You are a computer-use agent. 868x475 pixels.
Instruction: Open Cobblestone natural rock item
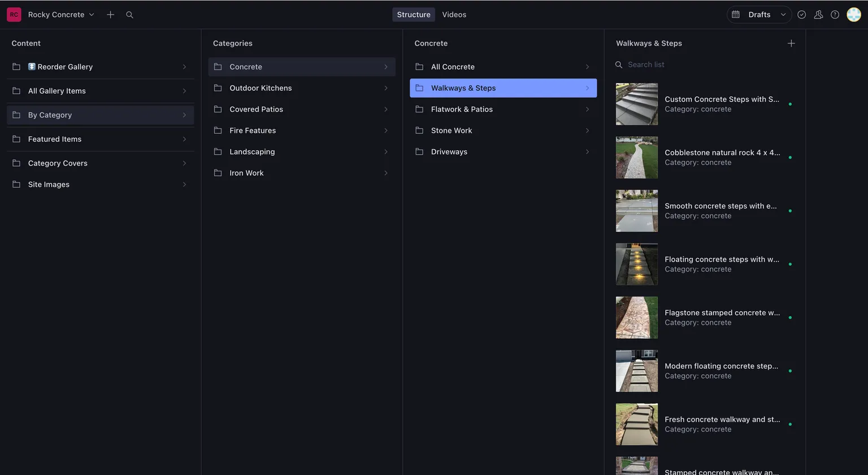pyautogui.click(x=705, y=158)
